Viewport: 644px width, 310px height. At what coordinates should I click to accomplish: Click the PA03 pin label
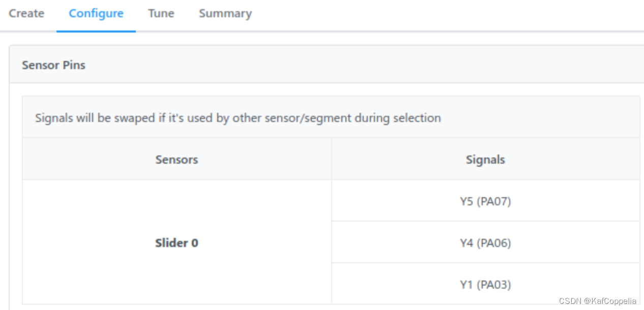click(x=494, y=285)
